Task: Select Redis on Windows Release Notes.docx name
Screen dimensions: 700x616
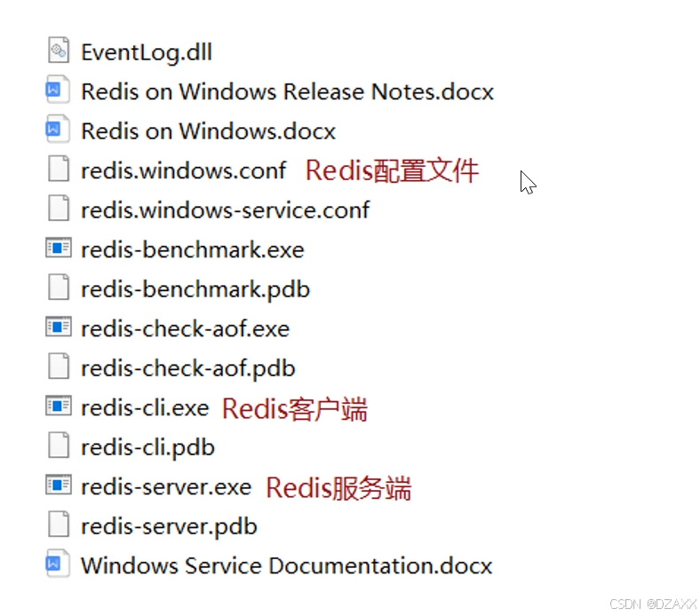Action: click(x=288, y=92)
